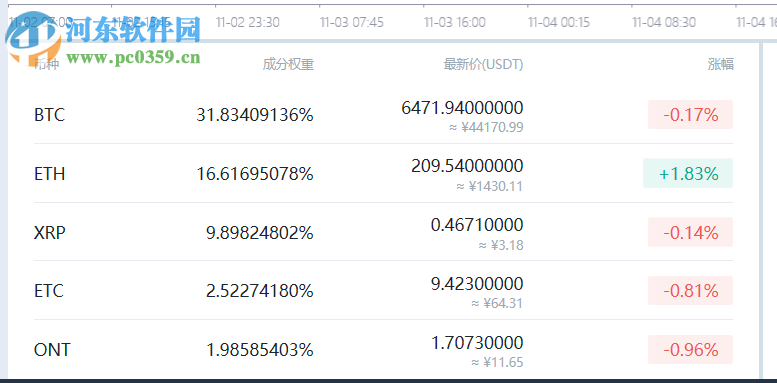
Task: Click the -0.96% change badge
Action: point(690,350)
